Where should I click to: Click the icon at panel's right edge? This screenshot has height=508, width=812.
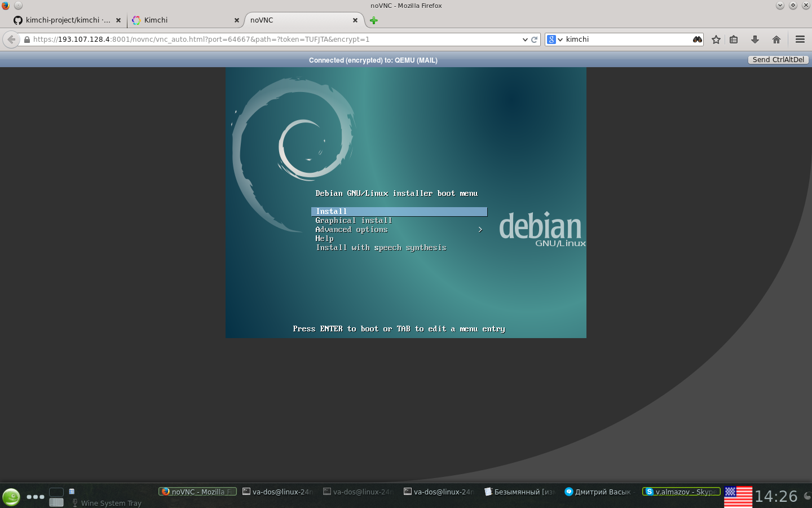coord(807,496)
